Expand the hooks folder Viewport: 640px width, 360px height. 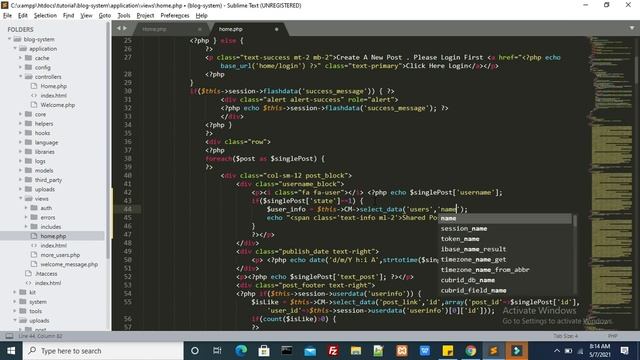(20, 133)
